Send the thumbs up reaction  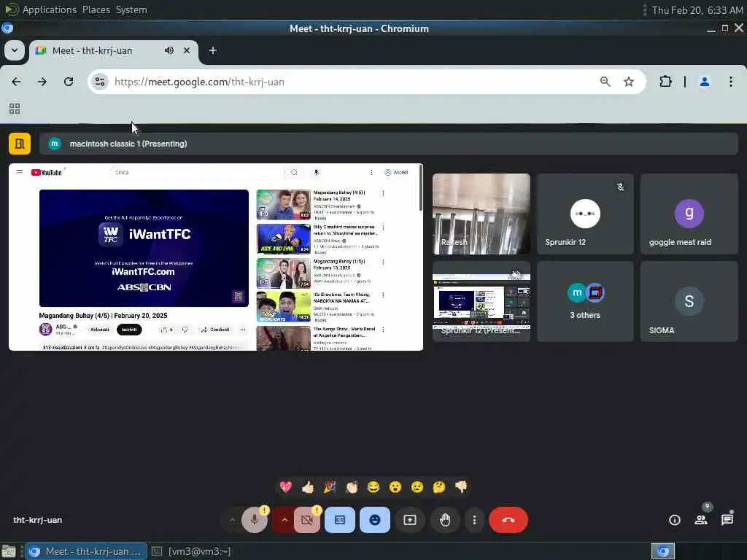tap(308, 486)
